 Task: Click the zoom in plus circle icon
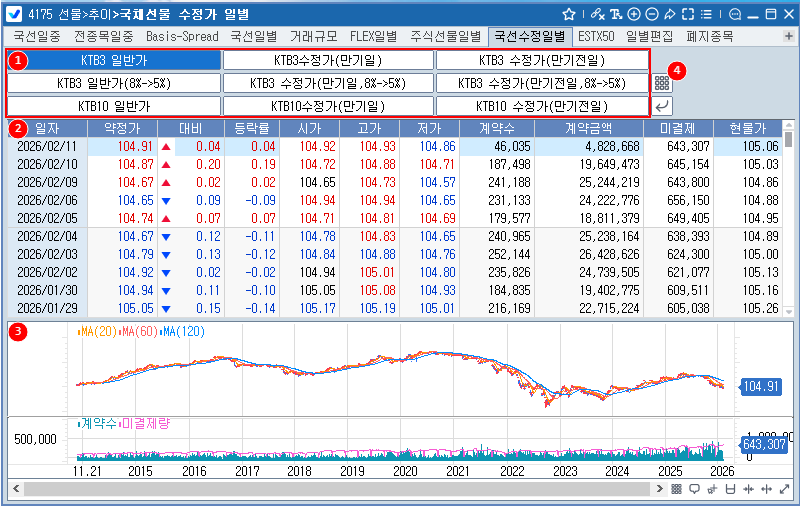[x=634, y=15]
